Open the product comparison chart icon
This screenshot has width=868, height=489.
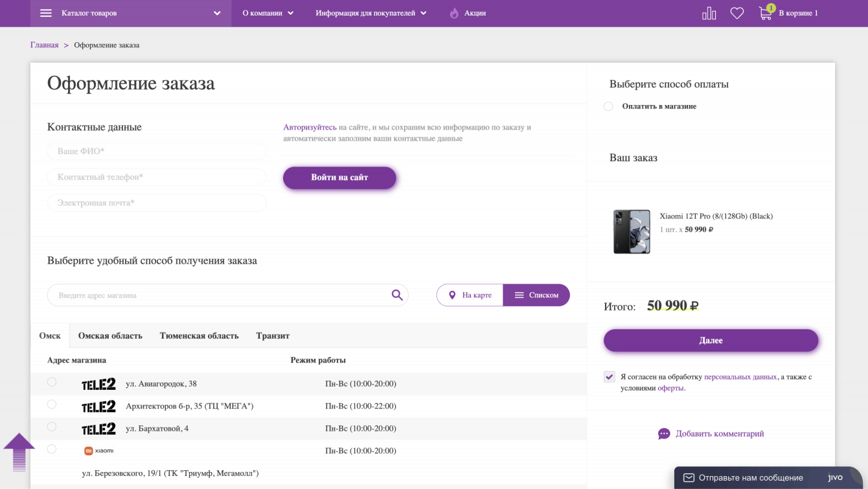click(x=709, y=13)
